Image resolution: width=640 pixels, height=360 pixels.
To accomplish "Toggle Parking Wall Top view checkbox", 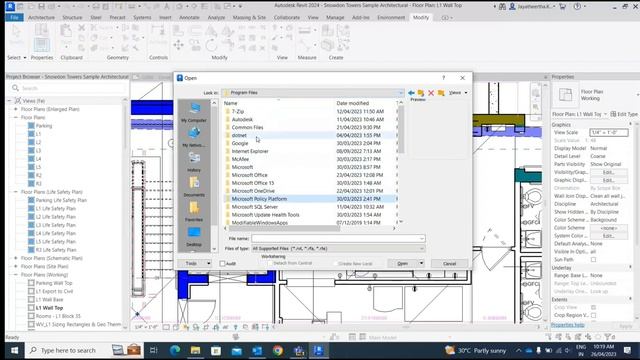I will point(31,283).
